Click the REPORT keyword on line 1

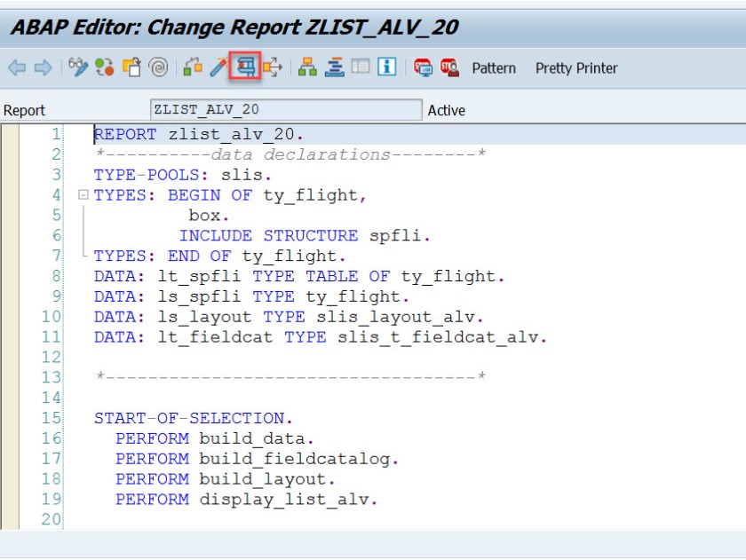pos(125,134)
